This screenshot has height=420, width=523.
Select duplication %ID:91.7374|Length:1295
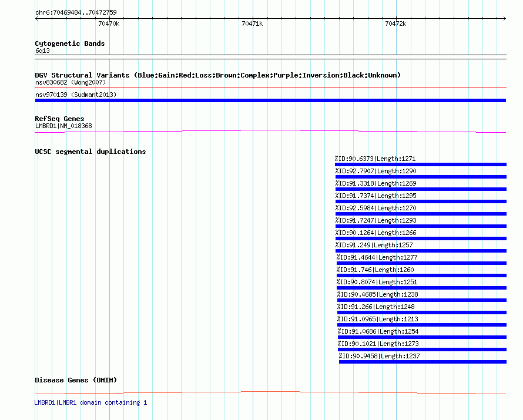point(376,196)
